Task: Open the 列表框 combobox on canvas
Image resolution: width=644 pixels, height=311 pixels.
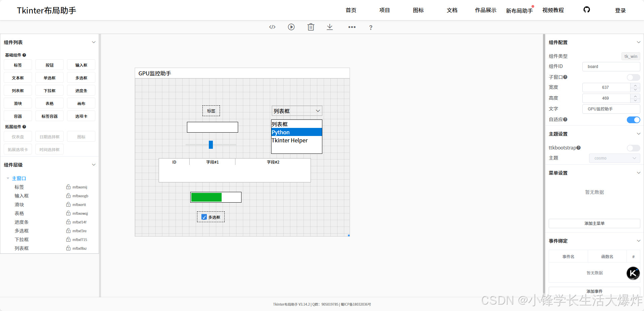Action: pyautogui.click(x=297, y=111)
